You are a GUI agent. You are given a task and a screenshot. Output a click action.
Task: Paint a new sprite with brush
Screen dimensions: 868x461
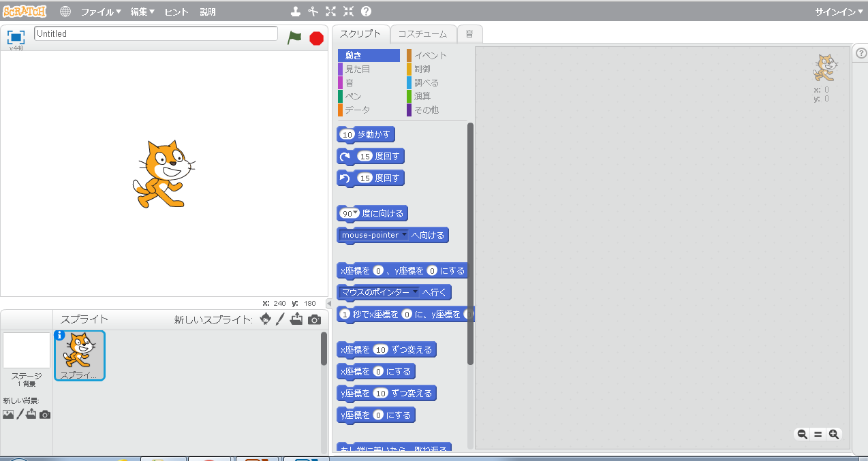[x=280, y=319]
